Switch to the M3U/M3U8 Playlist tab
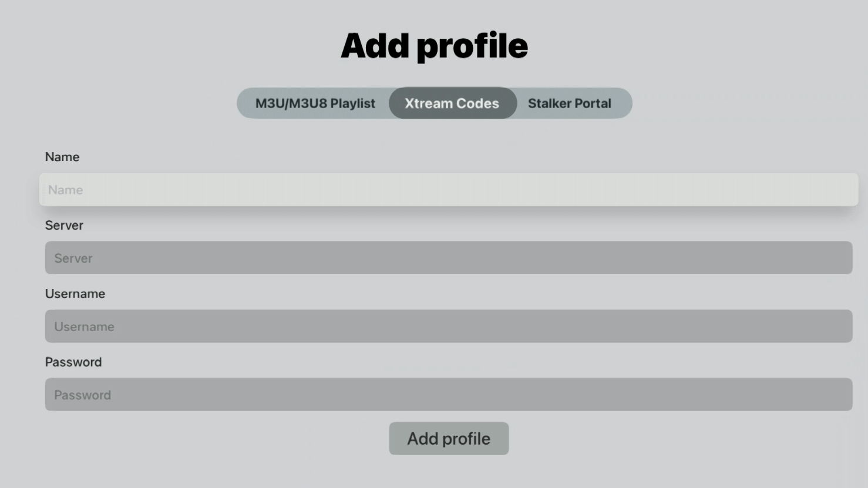Image resolution: width=868 pixels, height=488 pixels. [315, 103]
